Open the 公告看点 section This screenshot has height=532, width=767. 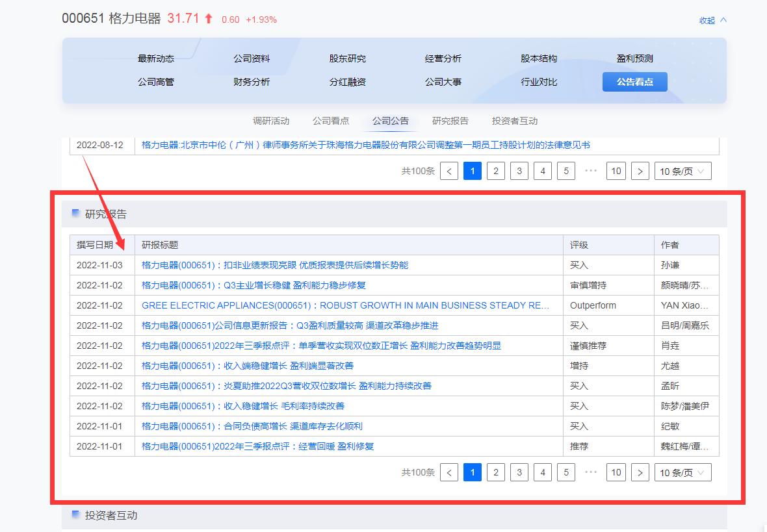(634, 81)
